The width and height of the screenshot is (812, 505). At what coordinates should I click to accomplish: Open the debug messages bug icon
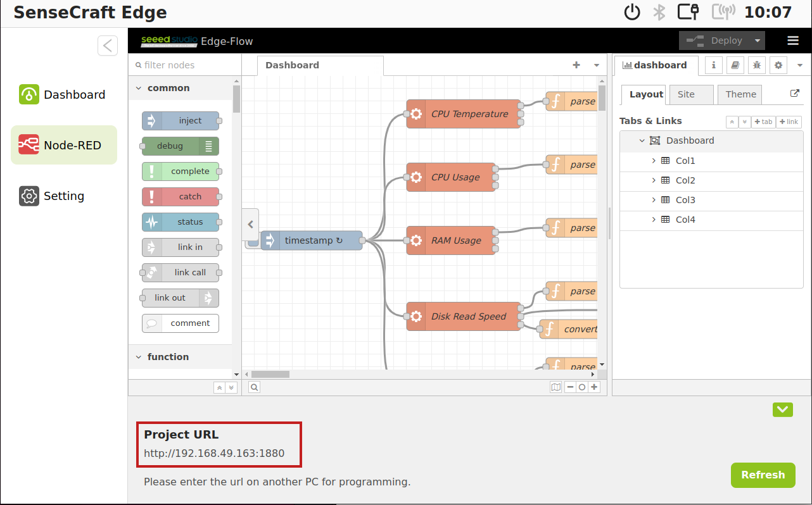tap(756, 65)
